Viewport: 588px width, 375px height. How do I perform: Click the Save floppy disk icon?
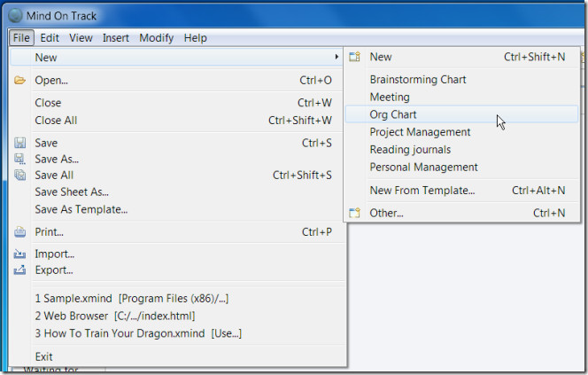click(x=19, y=143)
